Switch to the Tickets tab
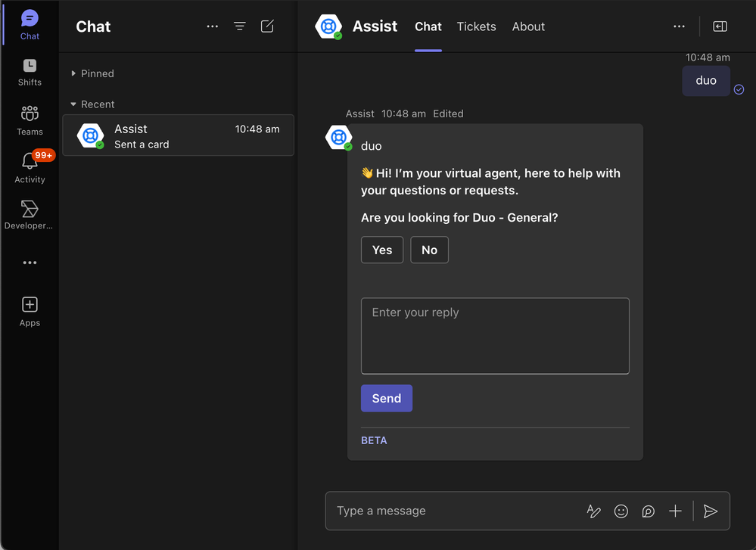The height and width of the screenshot is (550, 756). click(x=476, y=26)
